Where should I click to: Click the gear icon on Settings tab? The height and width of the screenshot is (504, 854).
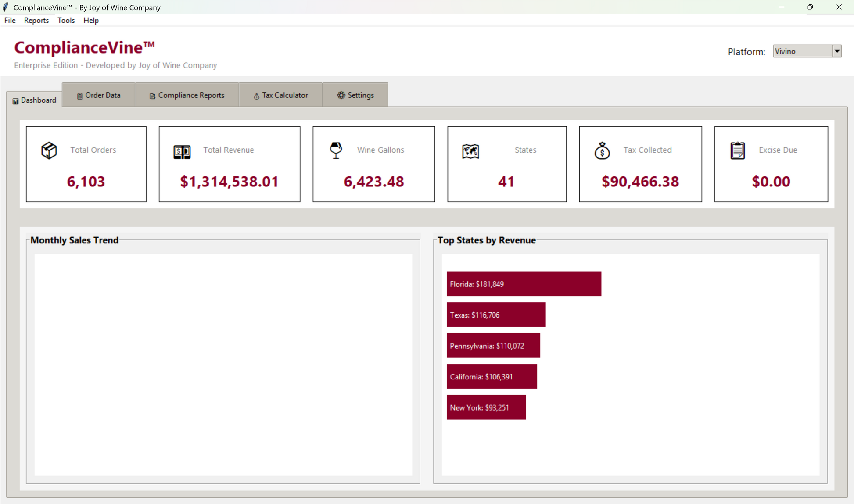point(341,95)
